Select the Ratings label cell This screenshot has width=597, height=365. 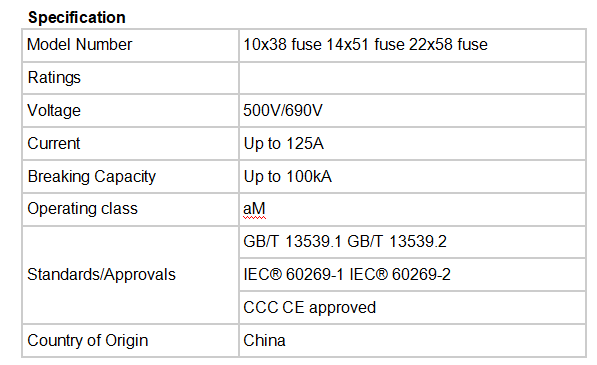point(131,78)
